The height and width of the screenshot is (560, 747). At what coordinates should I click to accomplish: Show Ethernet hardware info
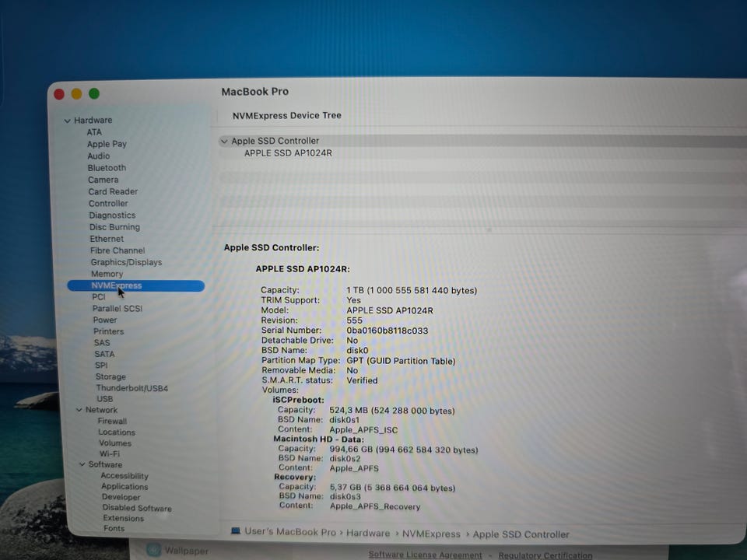(x=107, y=239)
